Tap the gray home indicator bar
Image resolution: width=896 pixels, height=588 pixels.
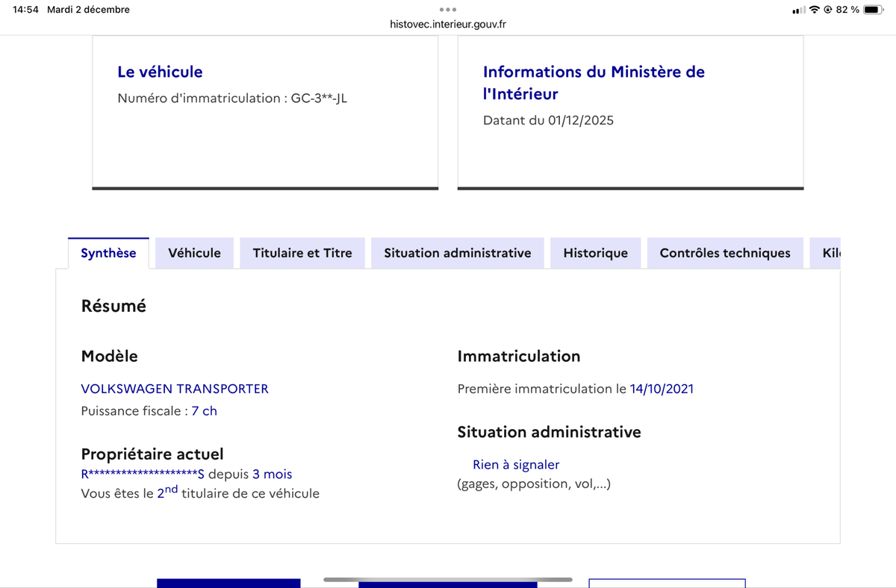(448, 579)
